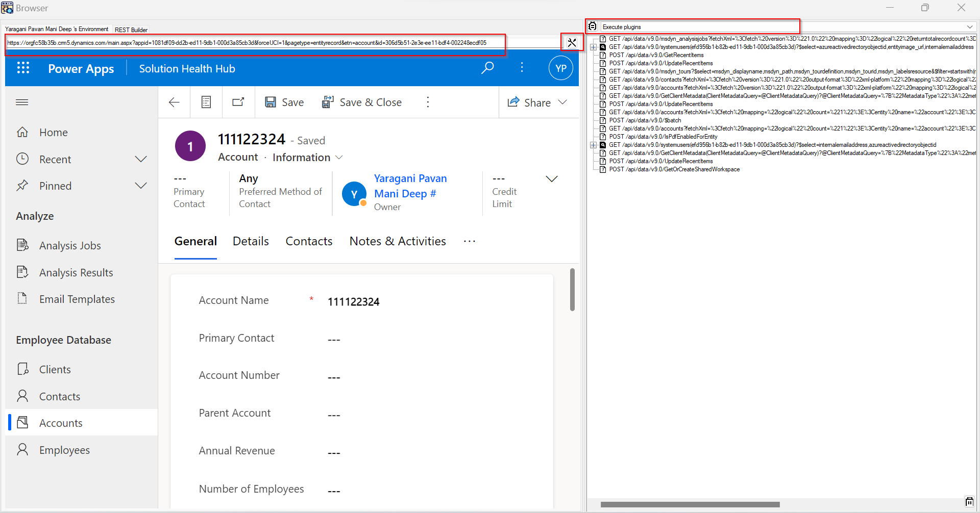Image resolution: width=980 pixels, height=513 pixels.
Task: Click the horizontal scrollbar in request panel
Action: pos(690,504)
